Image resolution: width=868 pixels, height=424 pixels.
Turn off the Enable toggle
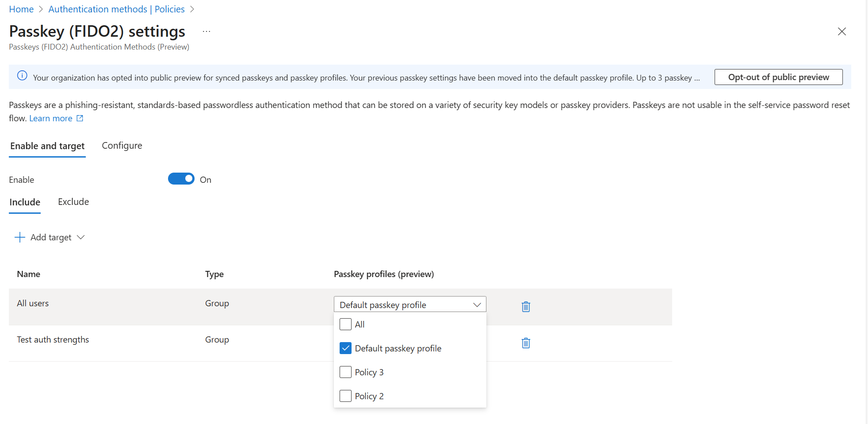coord(181,179)
